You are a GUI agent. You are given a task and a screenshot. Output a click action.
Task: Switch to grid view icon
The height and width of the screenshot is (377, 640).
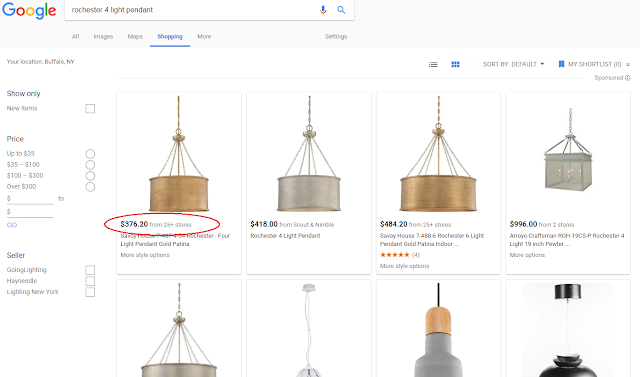456,64
